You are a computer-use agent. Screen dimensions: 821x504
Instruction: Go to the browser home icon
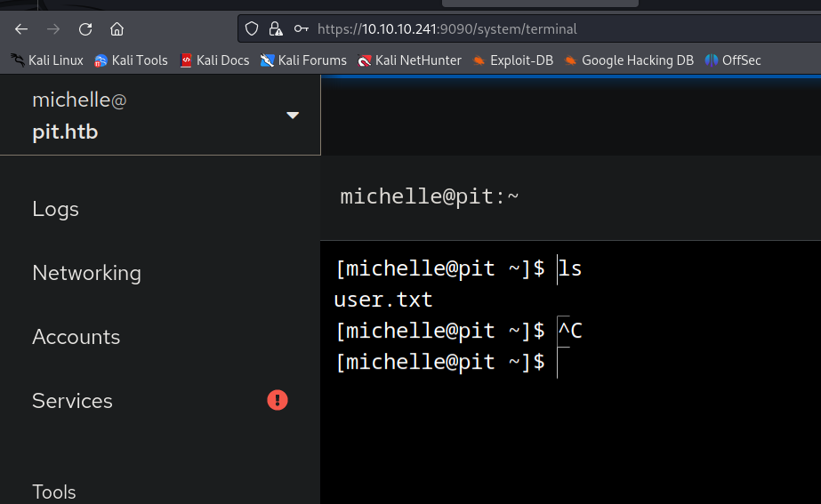pos(117,29)
